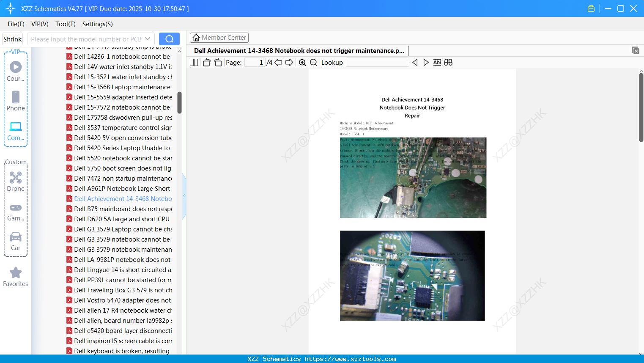Toggle whole-word Abi match option
The width and height of the screenshot is (644, 363).
(437, 63)
